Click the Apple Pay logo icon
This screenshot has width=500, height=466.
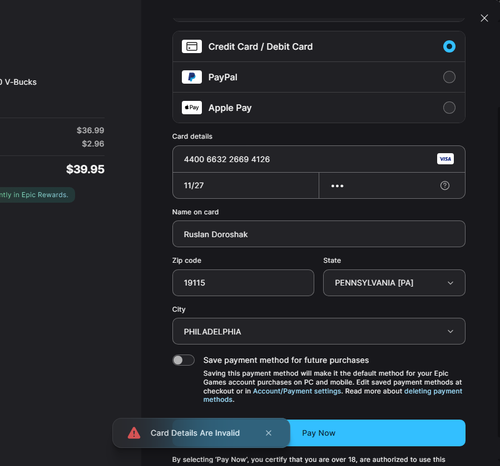coord(192,108)
